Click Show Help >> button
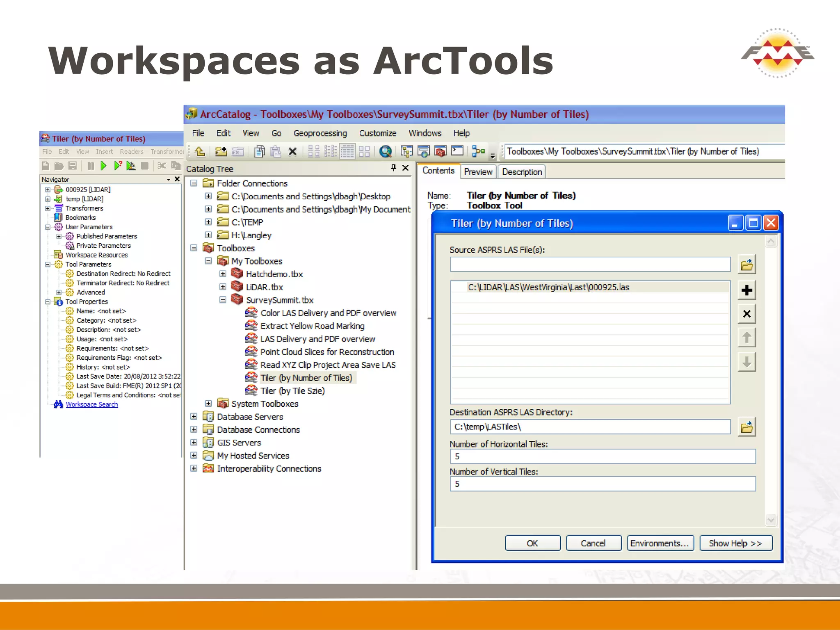Screen dimensions: 840x630 [x=736, y=543]
